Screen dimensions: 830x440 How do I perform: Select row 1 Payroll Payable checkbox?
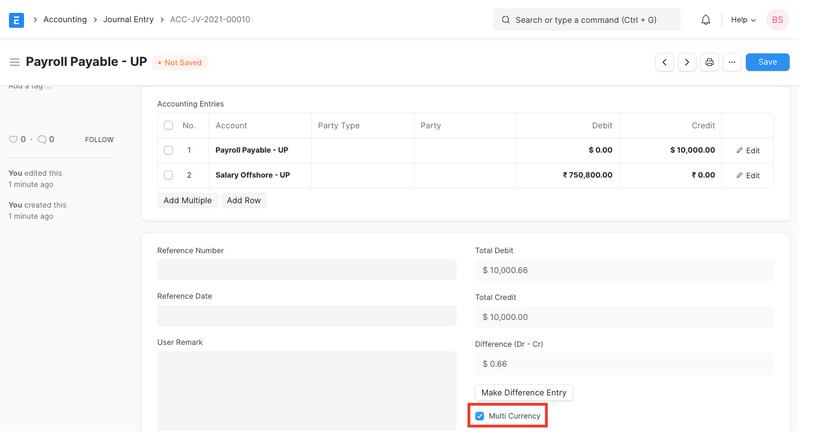tap(168, 150)
